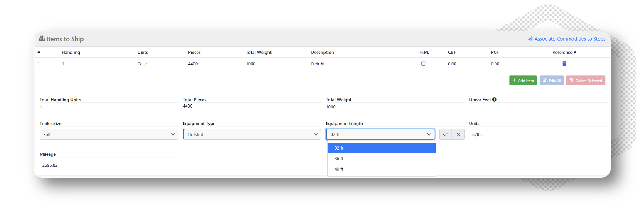This screenshot has height=205, width=644.
Task: Select the Freight item row description
Action: pyautogui.click(x=318, y=64)
